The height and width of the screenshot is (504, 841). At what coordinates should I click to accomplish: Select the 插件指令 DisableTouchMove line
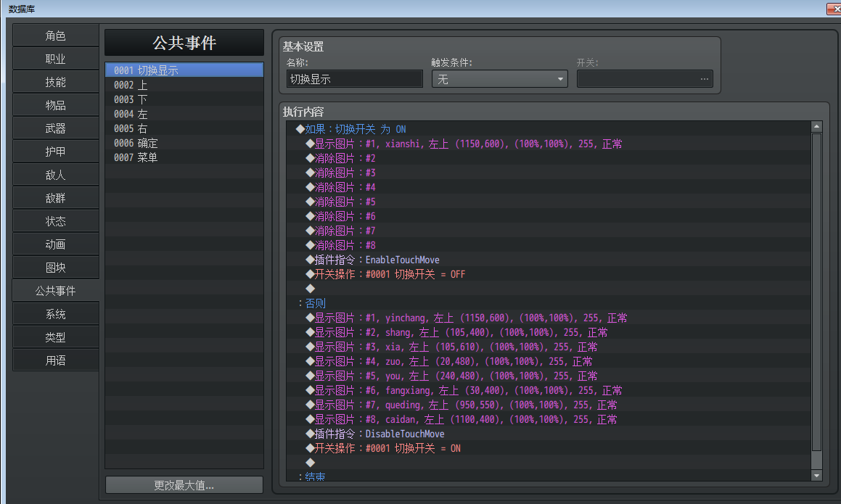pos(549,433)
